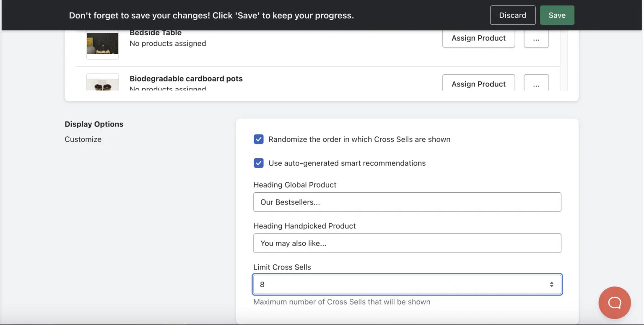
Task: Click the Biodegradable cardboard pots title
Action: (x=186, y=79)
